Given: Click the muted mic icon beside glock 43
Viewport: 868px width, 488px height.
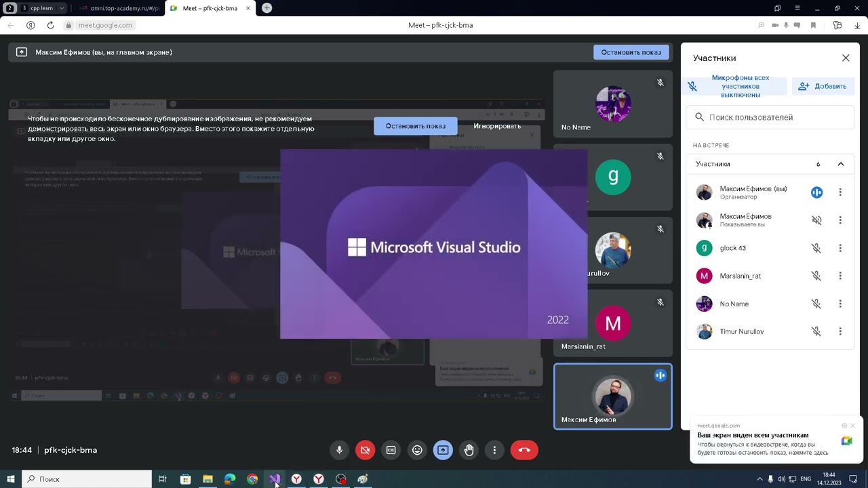Looking at the screenshot, I should [x=816, y=248].
